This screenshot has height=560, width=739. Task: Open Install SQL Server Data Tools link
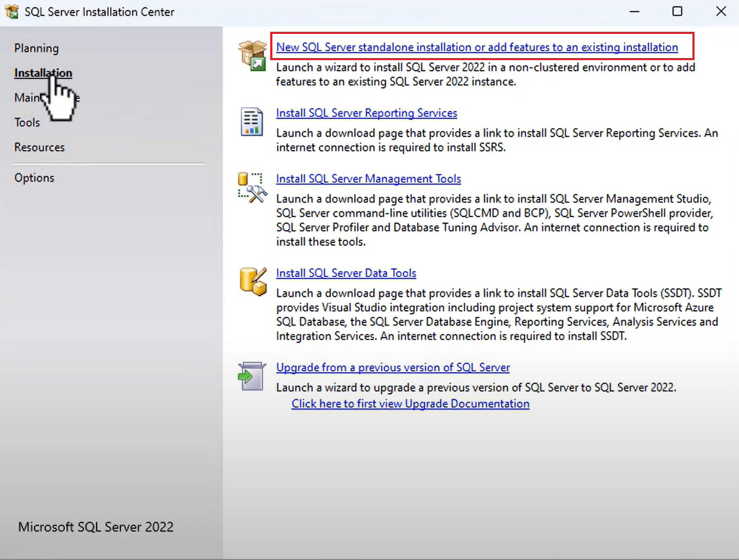[x=346, y=273]
